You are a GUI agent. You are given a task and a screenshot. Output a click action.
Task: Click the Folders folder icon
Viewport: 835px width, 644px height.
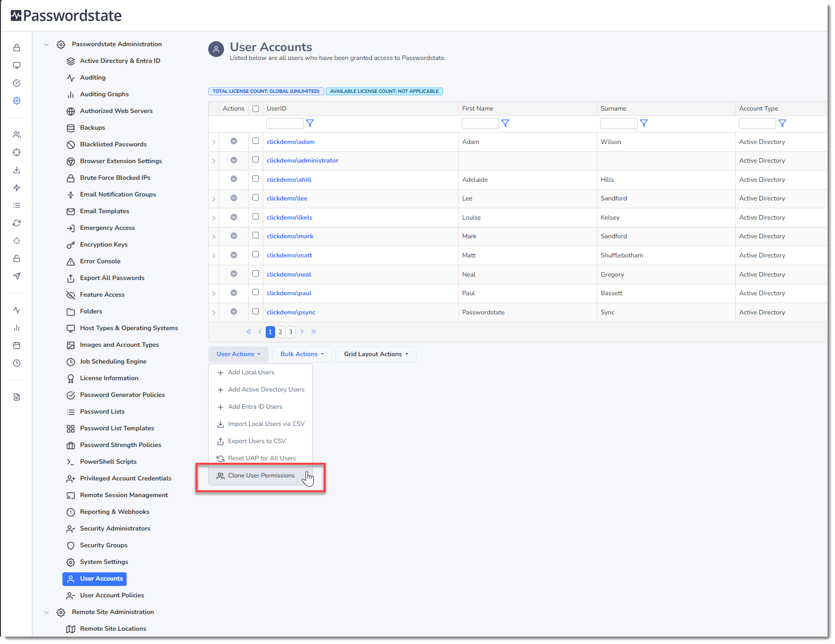coord(71,311)
